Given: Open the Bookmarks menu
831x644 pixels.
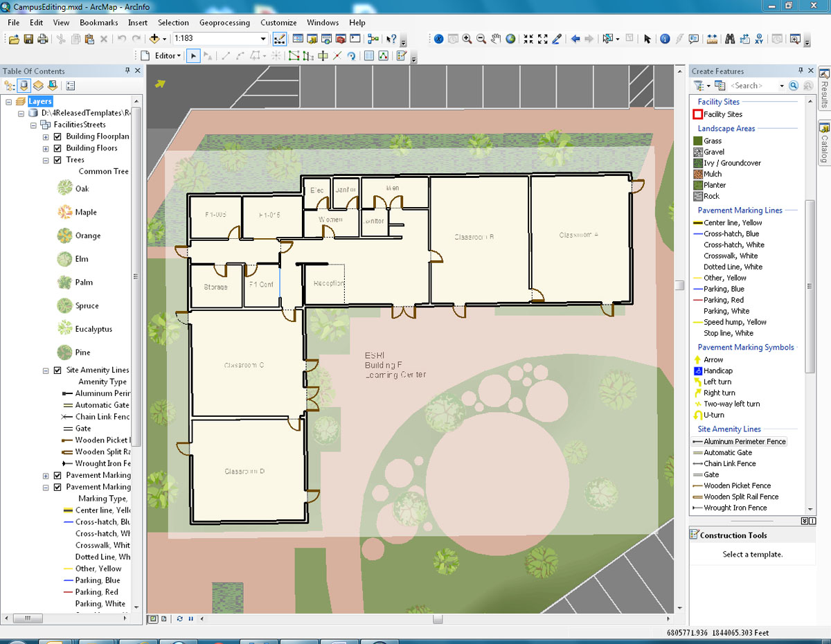Looking at the screenshot, I should 99,23.
